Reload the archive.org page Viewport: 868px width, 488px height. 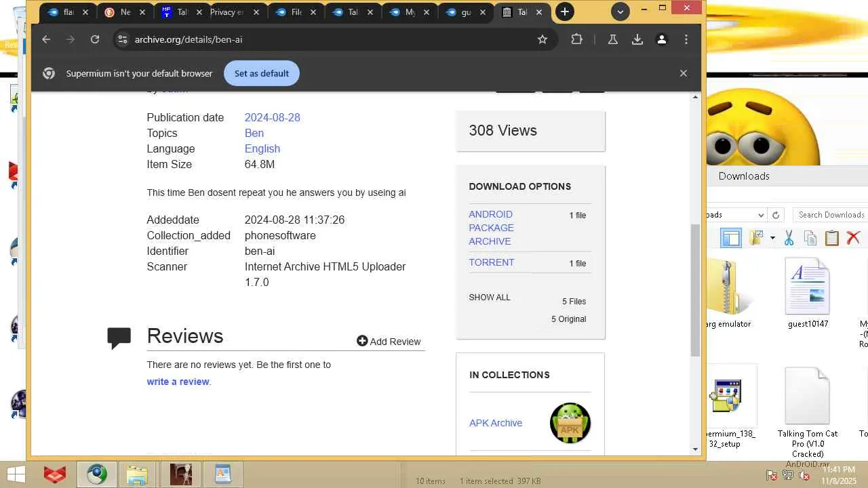(x=95, y=39)
